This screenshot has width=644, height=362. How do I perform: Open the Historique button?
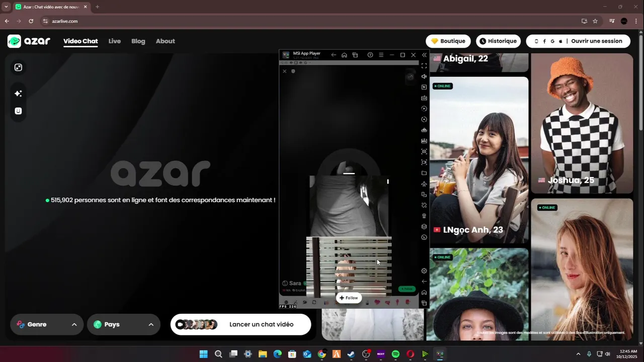pos(498,41)
